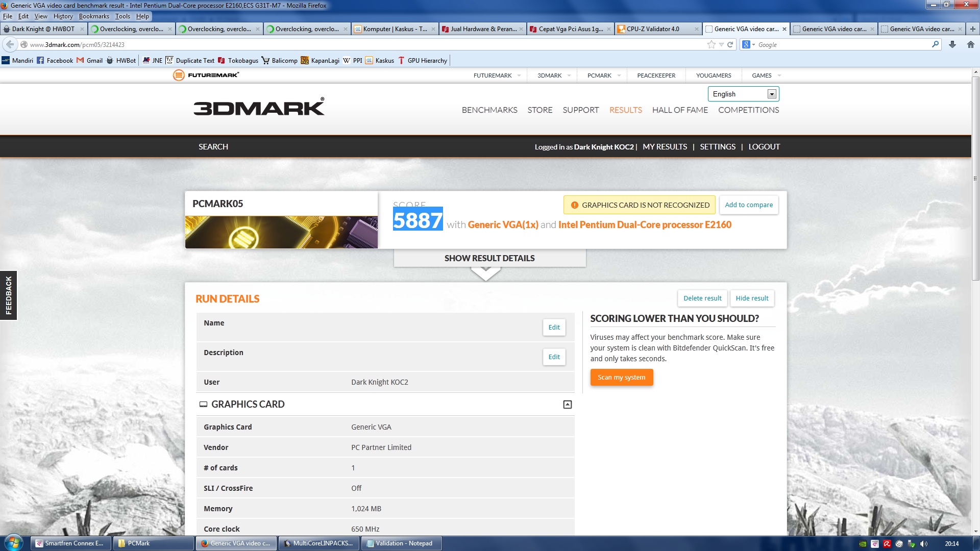Open the Bookmarks menu
The image size is (980, 551).
point(94,16)
